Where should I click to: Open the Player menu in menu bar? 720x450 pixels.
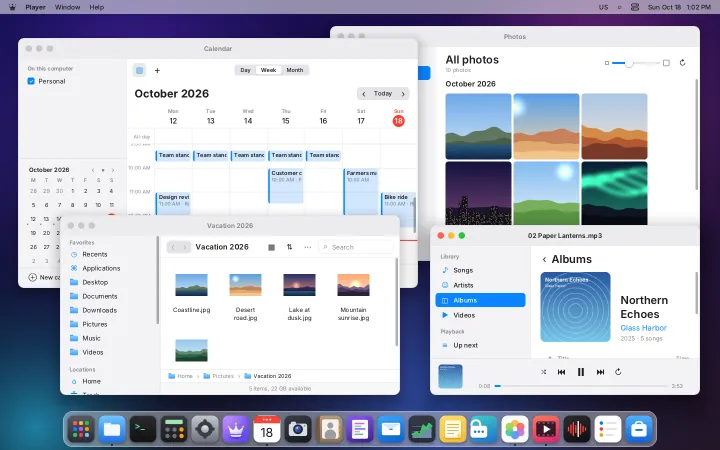point(35,7)
